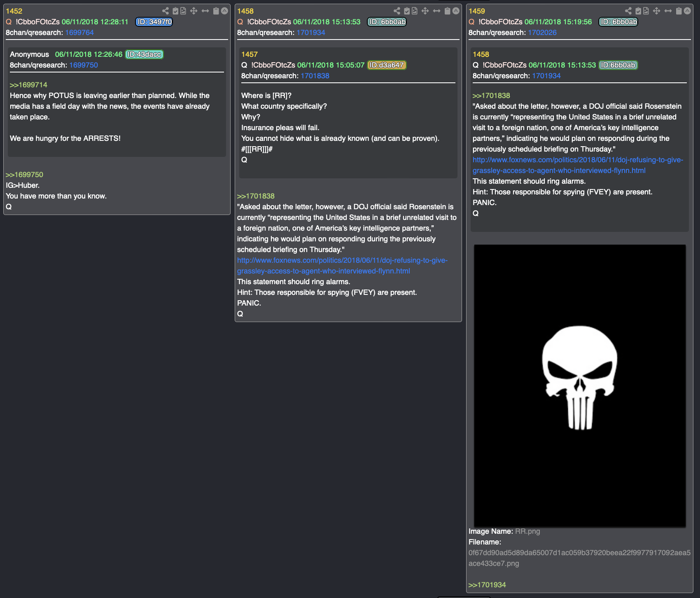Click four-way move icon on post 1452
The width and height of the screenshot is (700, 598).
click(194, 11)
